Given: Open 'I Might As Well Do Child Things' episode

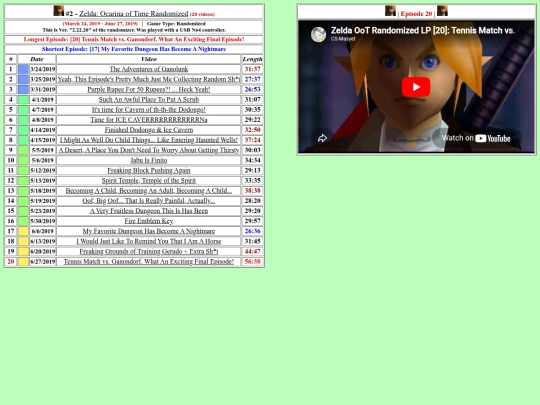Looking at the screenshot, I should [149, 140].
